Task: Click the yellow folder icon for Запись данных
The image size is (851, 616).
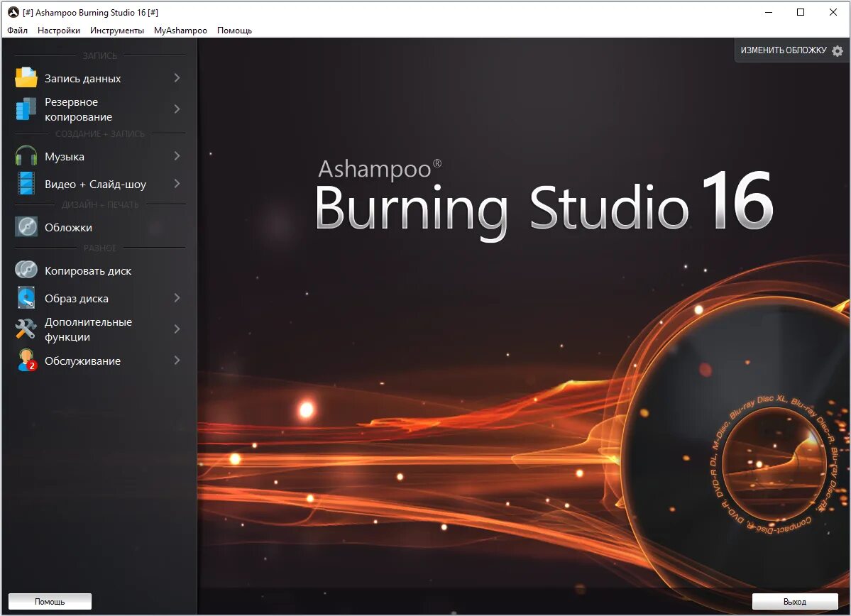Action: pos(26,77)
